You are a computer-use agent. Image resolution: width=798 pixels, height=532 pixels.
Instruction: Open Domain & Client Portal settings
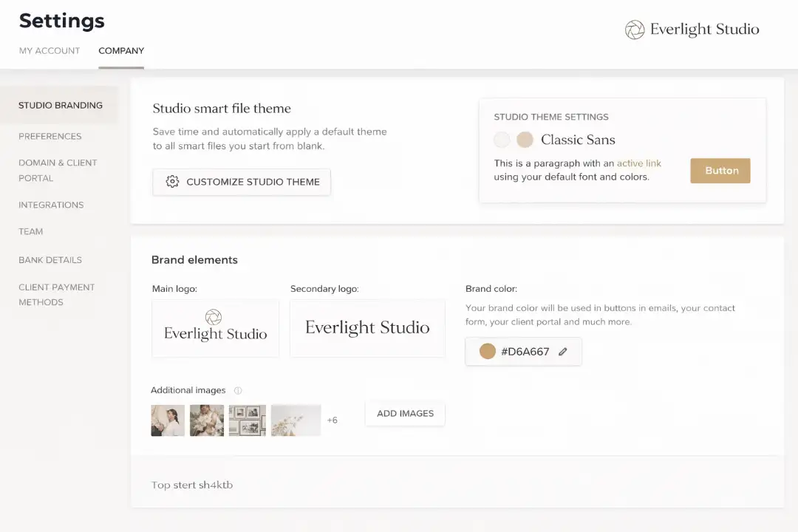point(57,170)
